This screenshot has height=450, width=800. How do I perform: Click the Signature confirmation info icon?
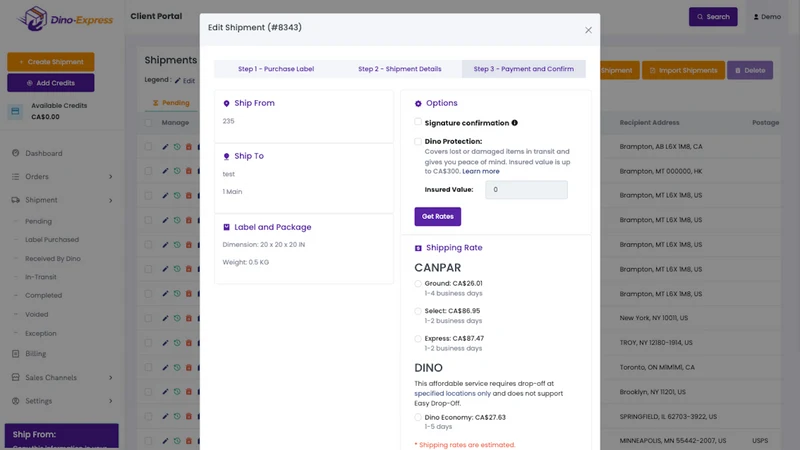point(514,122)
